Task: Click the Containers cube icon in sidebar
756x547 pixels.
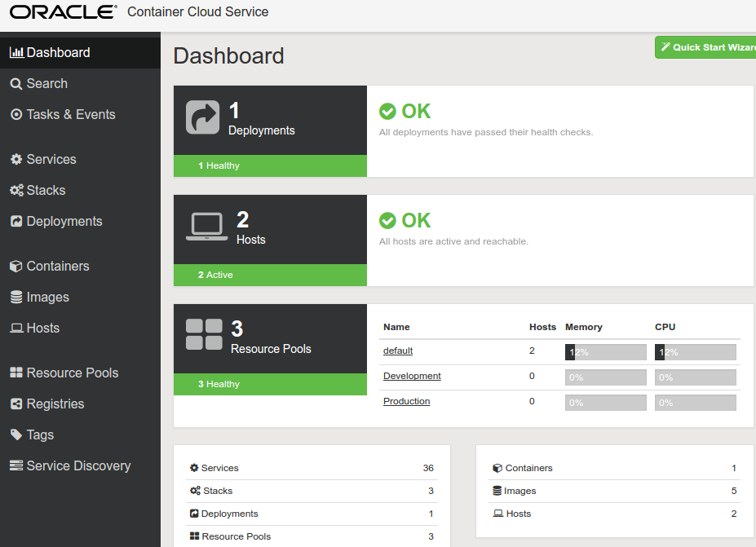Action: (x=16, y=266)
